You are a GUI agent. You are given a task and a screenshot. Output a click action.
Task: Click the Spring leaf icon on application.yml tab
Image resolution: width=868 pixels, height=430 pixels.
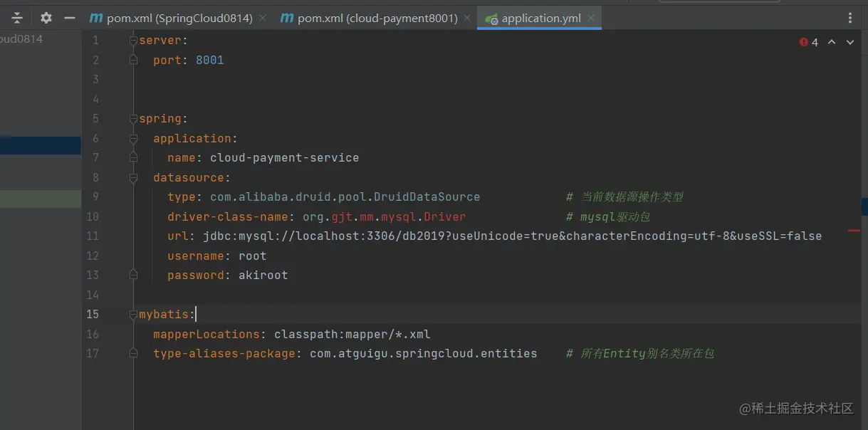[491, 19]
